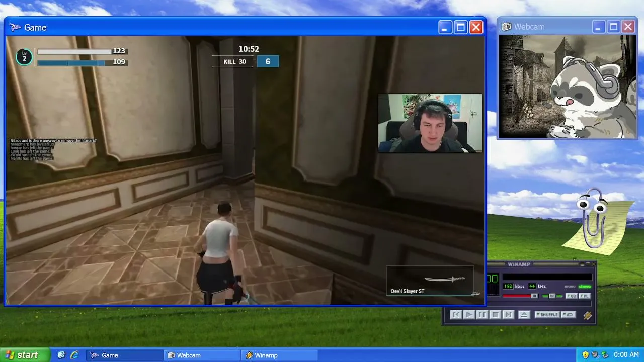Maximize the Webcam window
Image resolution: width=644 pixels, height=362 pixels.
[613, 27]
